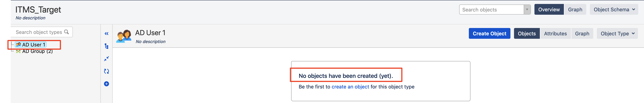Click the magnifier icon in object types search

pyautogui.click(x=67, y=32)
